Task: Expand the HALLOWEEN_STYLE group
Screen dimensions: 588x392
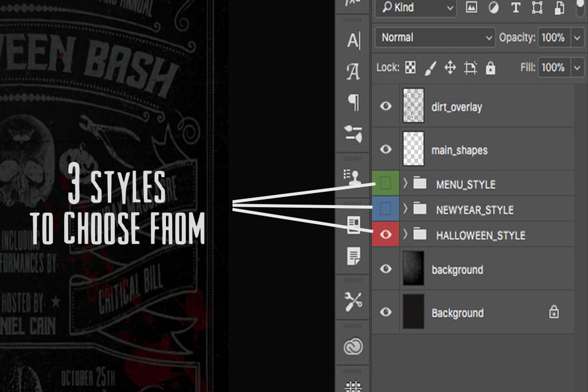Action: tap(405, 234)
